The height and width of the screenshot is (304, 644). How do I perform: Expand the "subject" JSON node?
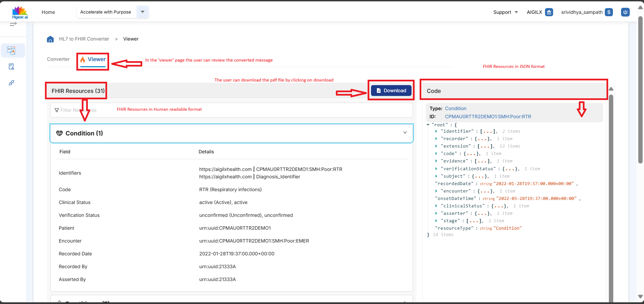[x=437, y=176]
